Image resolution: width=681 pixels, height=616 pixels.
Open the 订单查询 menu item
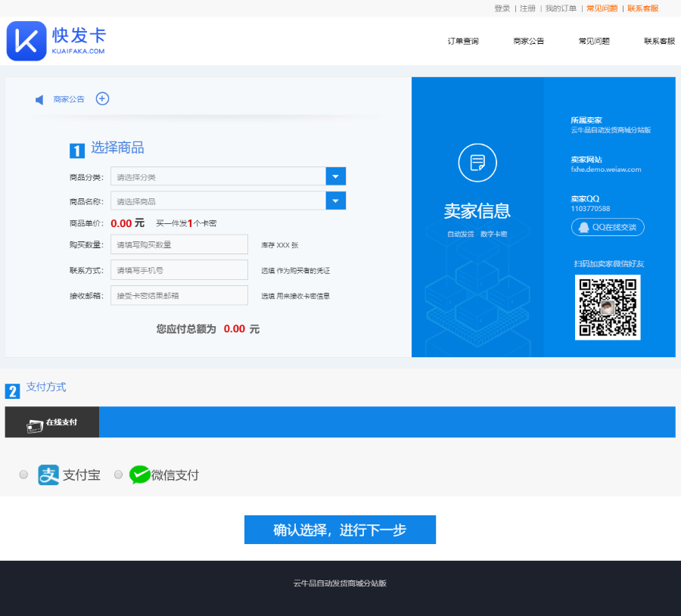[462, 42]
